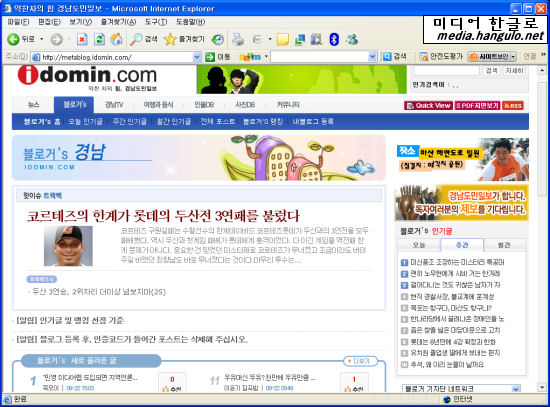
Task: Click the PDF 지면보기 button
Action: pyautogui.click(x=477, y=105)
